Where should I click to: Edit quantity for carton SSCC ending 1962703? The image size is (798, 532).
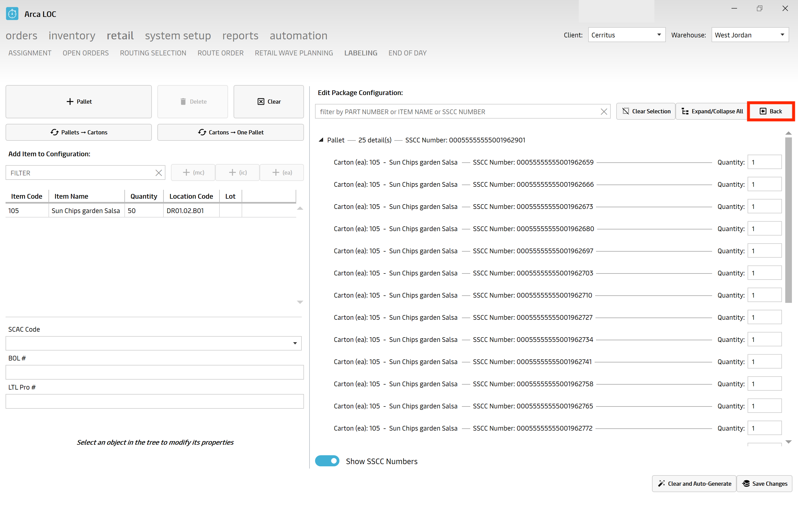coord(765,273)
